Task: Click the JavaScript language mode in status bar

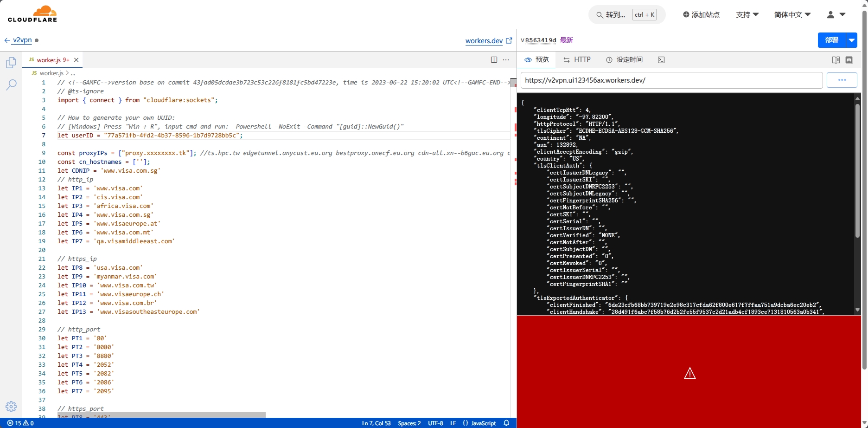Action: pos(479,423)
